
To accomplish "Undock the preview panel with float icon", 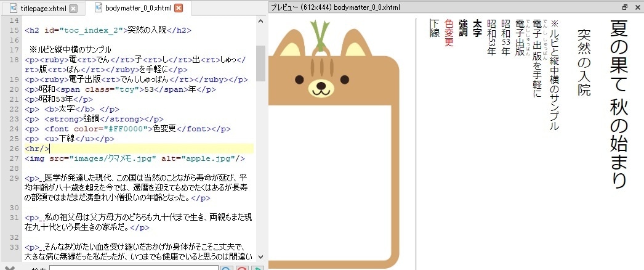I will click(x=625, y=7).
